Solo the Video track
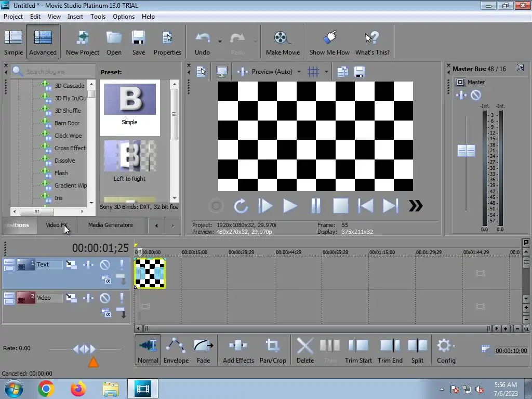The height and width of the screenshot is (399, 532). (122, 298)
